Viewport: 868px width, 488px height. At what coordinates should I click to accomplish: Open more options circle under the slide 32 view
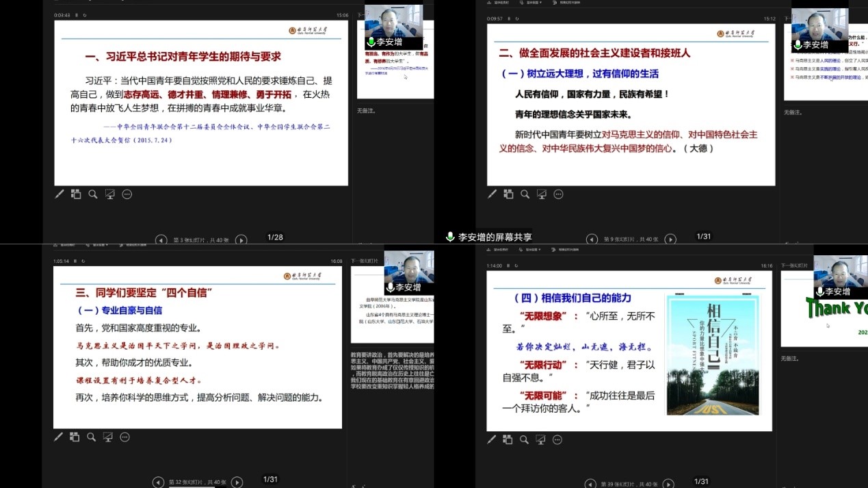tap(124, 437)
